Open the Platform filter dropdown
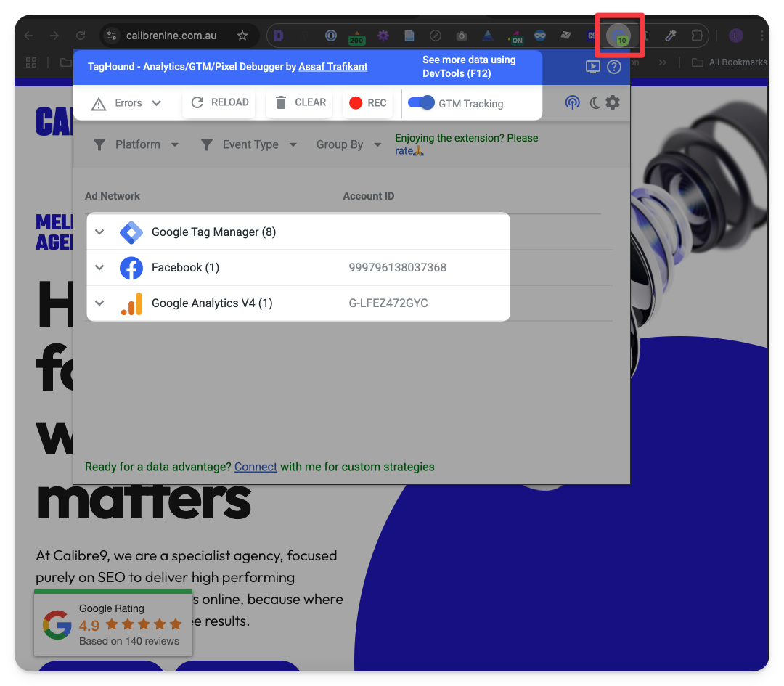The width and height of the screenshot is (784, 686). click(x=136, y=144)
